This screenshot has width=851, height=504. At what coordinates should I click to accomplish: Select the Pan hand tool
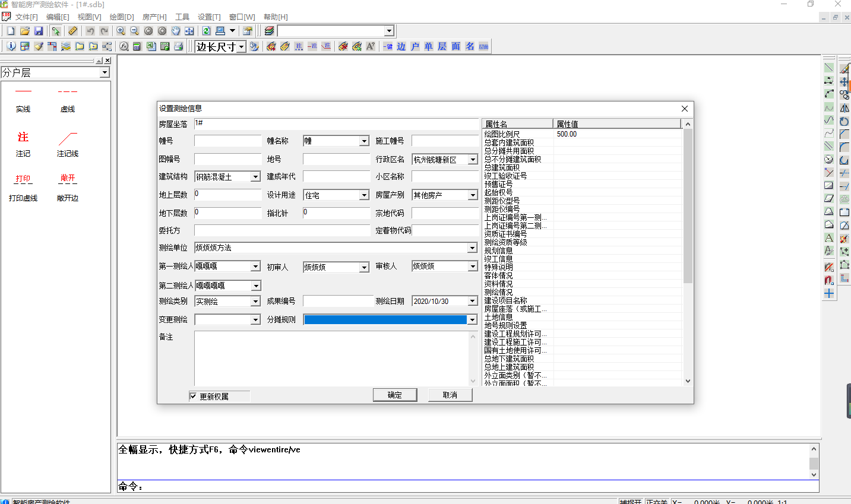[x=176, y=31]
